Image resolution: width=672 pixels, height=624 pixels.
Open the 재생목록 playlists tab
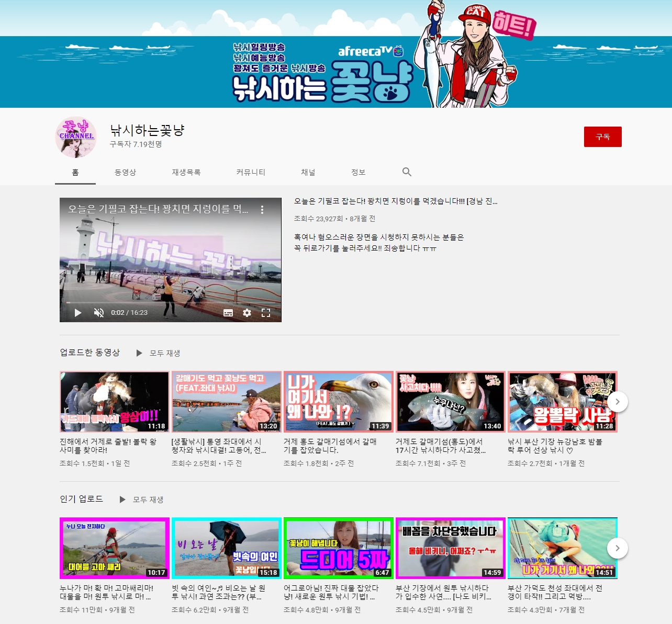pos(186,172)
